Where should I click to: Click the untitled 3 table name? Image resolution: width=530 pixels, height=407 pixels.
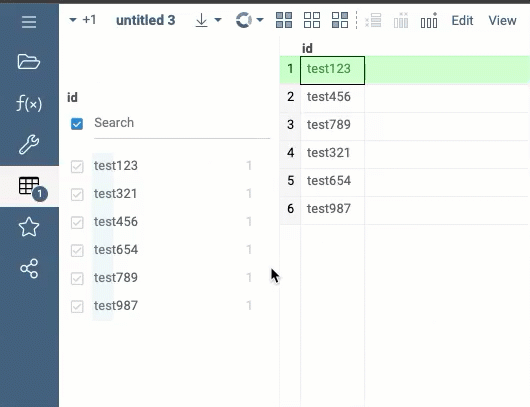[146, 20]
